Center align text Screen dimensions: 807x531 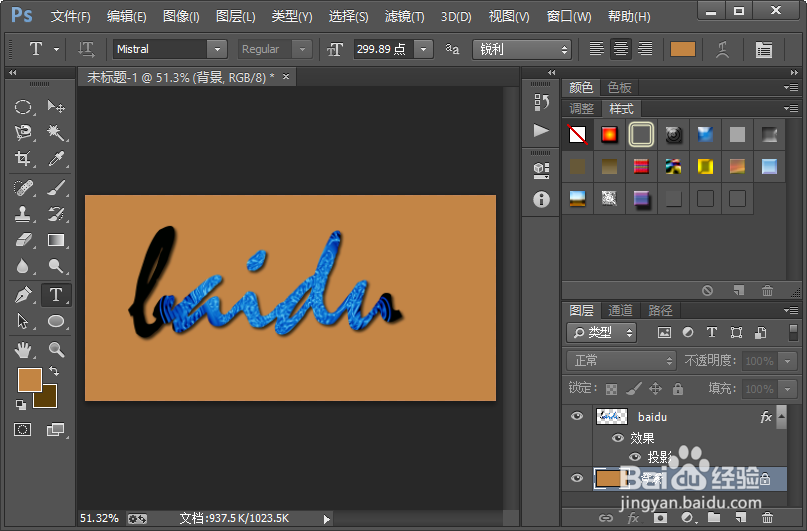(621, 49)
